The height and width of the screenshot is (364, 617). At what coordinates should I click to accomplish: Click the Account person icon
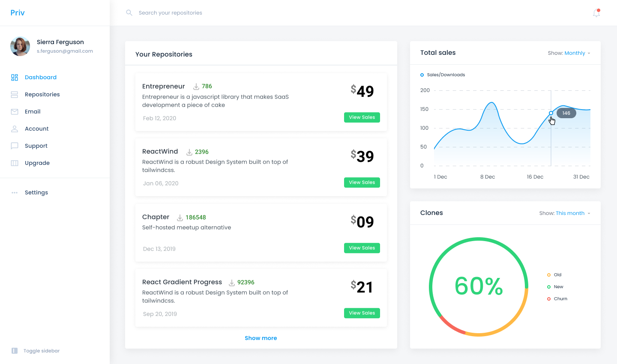point(15,129)
